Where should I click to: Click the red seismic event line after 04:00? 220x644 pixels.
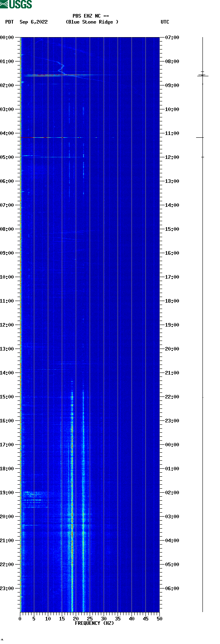tap(60, 137)
